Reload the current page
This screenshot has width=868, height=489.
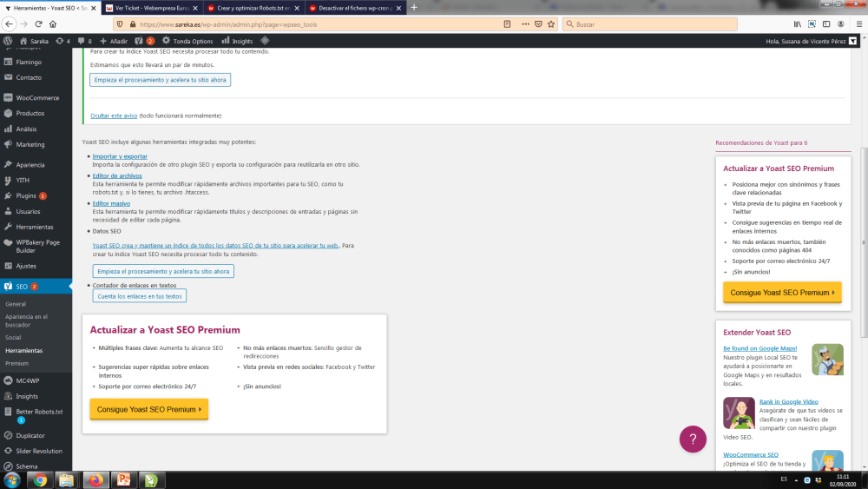click(39, 24)
